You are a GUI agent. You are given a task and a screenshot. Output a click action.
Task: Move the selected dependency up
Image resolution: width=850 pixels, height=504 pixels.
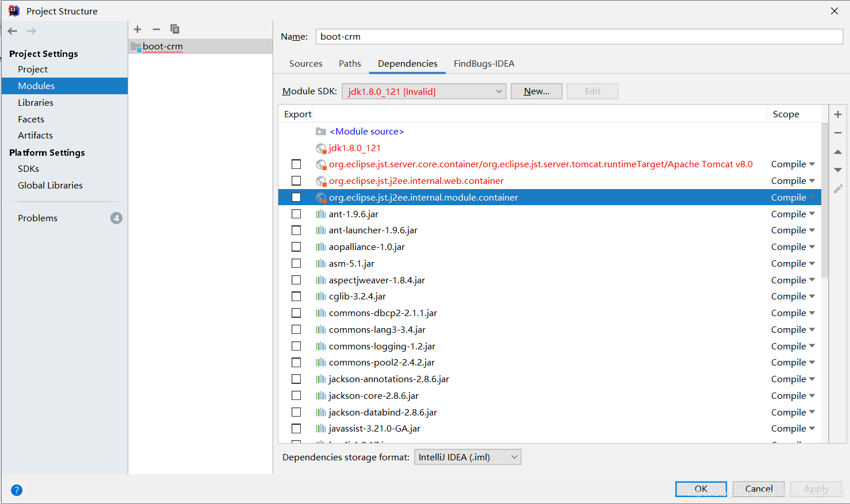tap(838, 152)
